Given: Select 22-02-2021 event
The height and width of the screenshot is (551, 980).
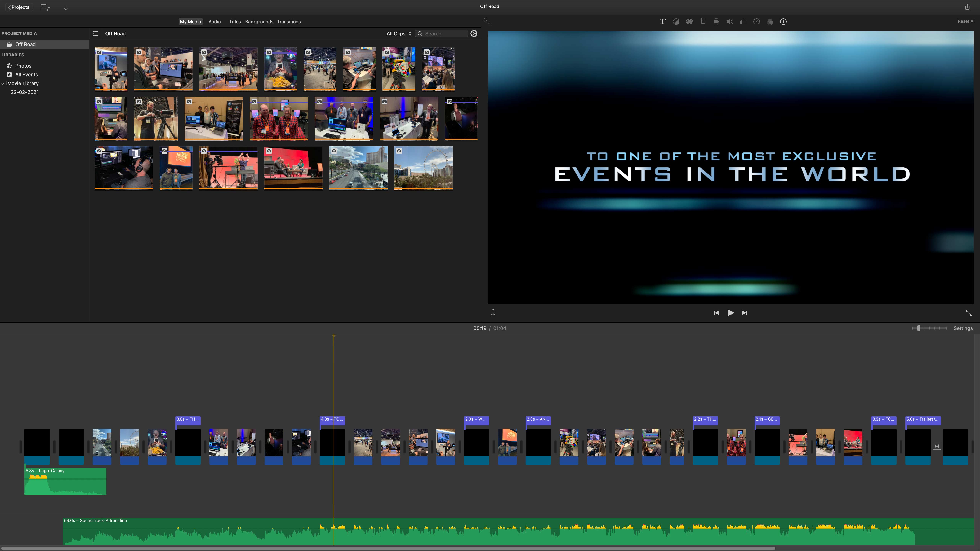Looking at the screenshot, I should 24,92.
